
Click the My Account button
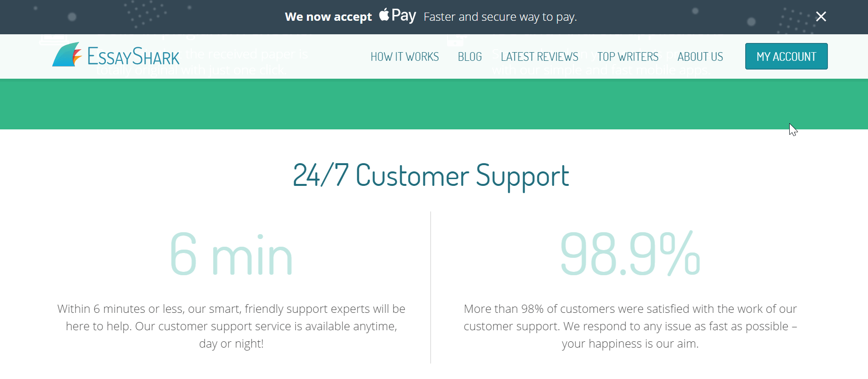point(786,56)
